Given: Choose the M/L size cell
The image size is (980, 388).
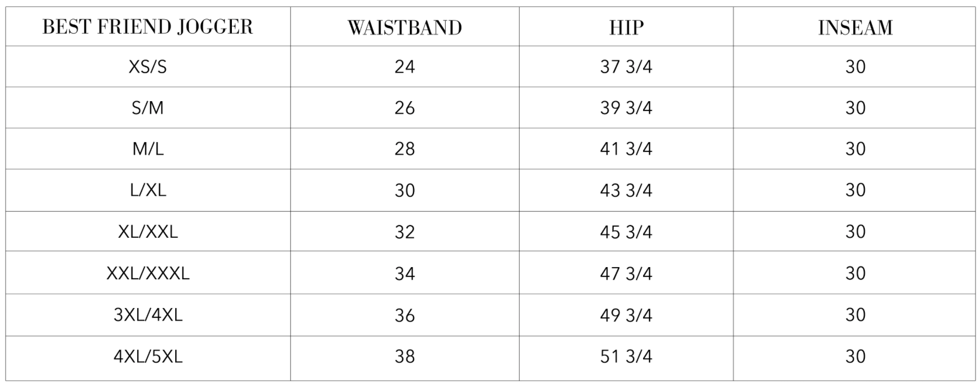Looking at the screenshot, I should coord(148,148).
